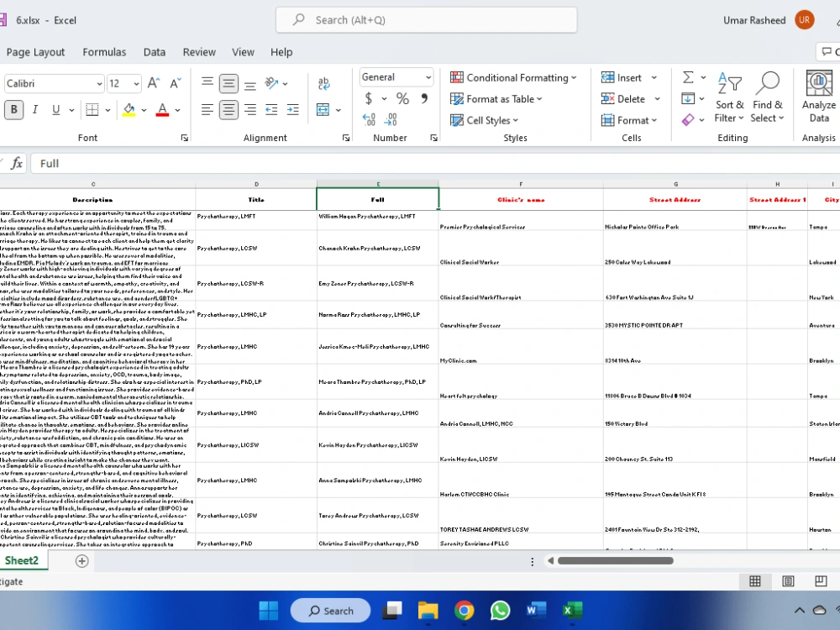Viewport: 840px width, 630px height.
Task: Apply cell borders icon
Action: 92,110
